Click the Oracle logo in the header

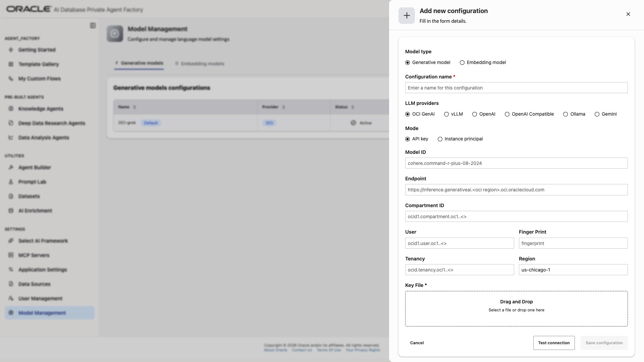29,9
